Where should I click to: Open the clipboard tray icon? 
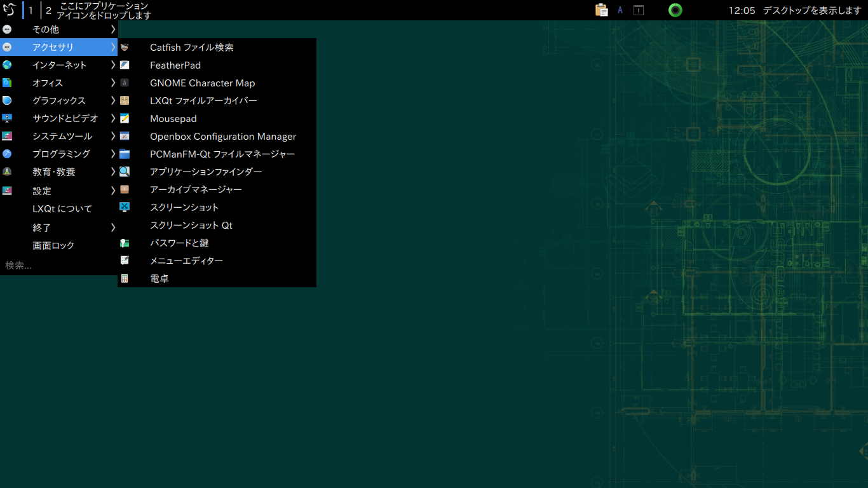601,10
